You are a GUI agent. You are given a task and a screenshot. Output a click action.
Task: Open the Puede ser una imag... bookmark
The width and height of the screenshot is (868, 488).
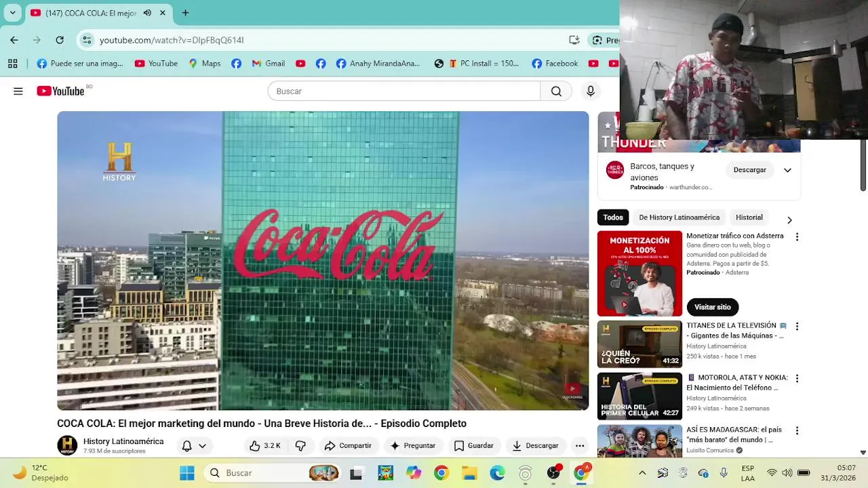pyautogui.click(x=80, y=63)
